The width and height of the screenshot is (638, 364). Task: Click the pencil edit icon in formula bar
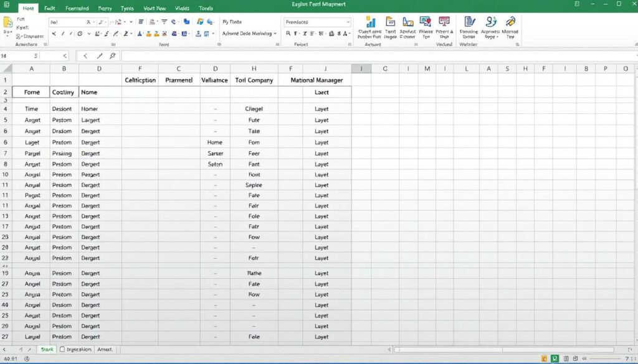(99, 56)
